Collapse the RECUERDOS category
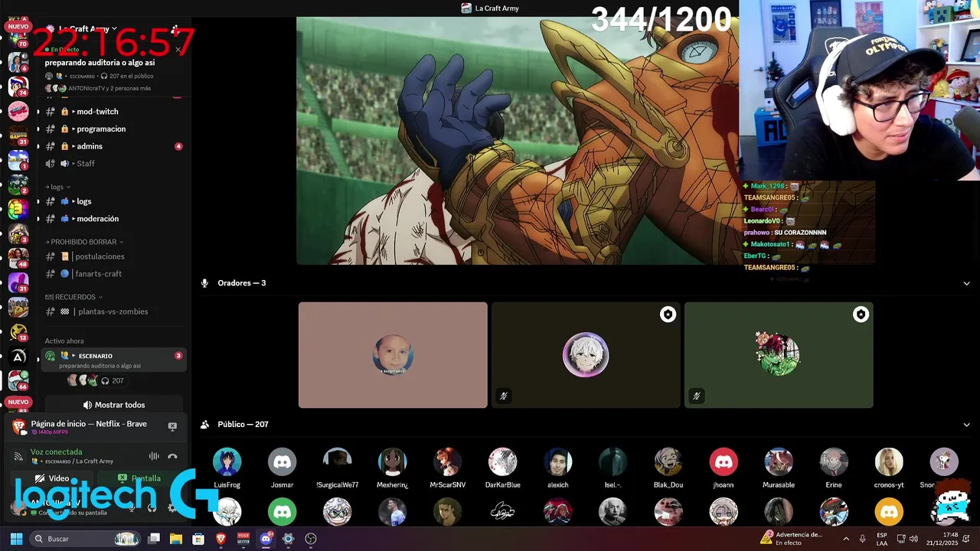The image size is (980, 551). tap(73, 297)
